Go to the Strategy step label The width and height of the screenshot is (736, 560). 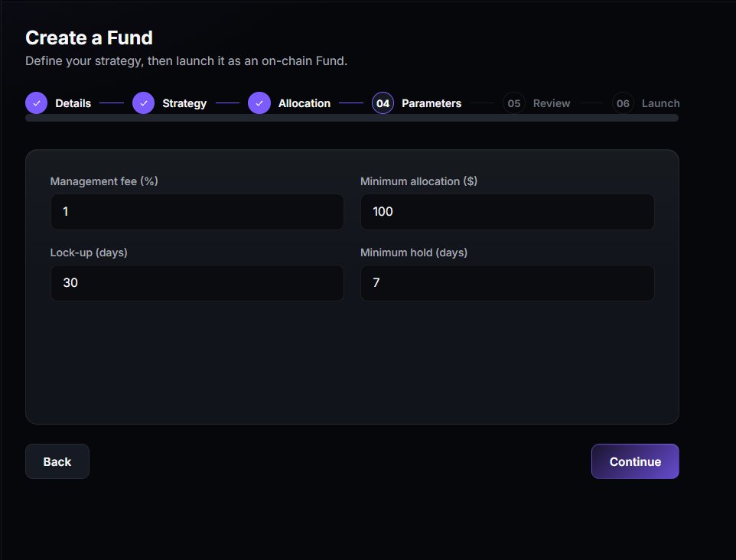pos(184,103)
